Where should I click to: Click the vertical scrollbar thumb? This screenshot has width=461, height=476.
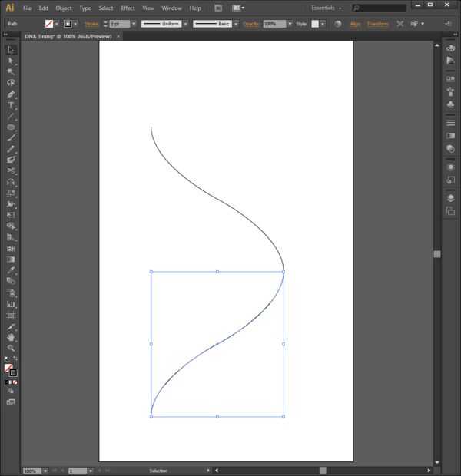pyautogui.click(x=437, y=254)
